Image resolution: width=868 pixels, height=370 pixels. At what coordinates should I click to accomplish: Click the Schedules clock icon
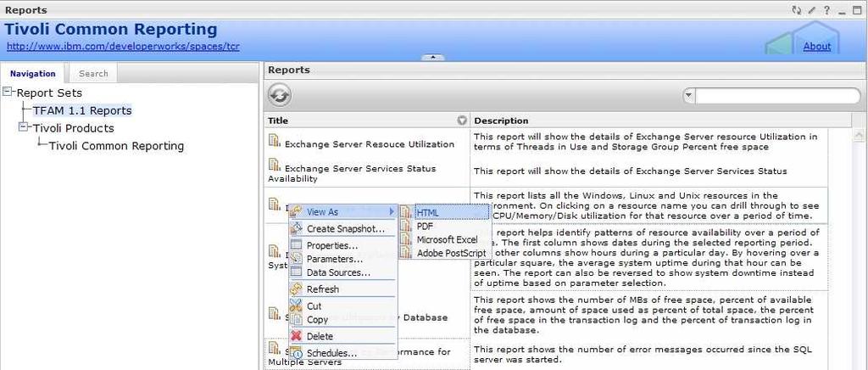point(296,352)
